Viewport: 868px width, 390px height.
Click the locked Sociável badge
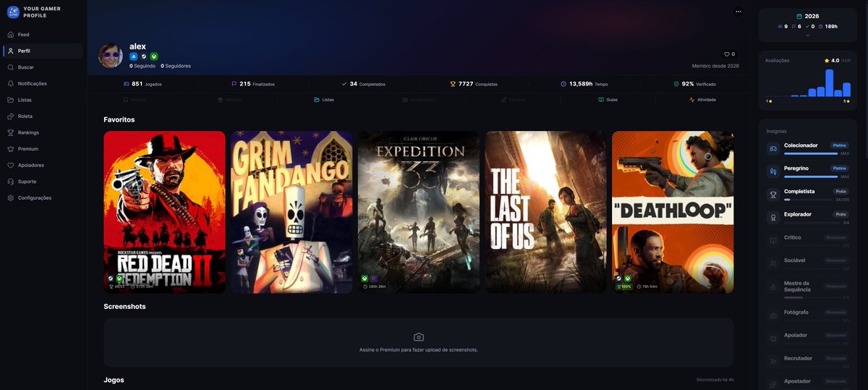pos(808,263)
